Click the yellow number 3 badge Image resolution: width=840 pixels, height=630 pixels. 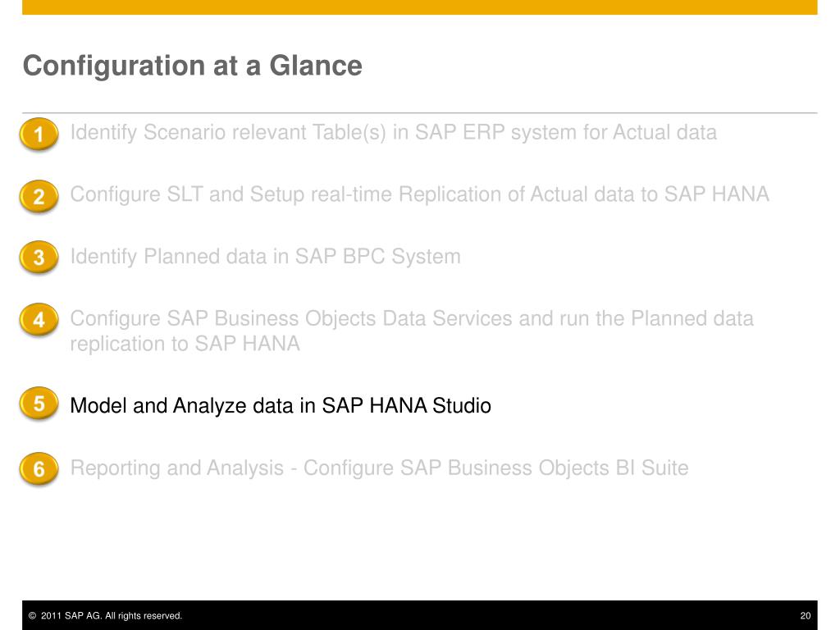(x=39, y=257)
